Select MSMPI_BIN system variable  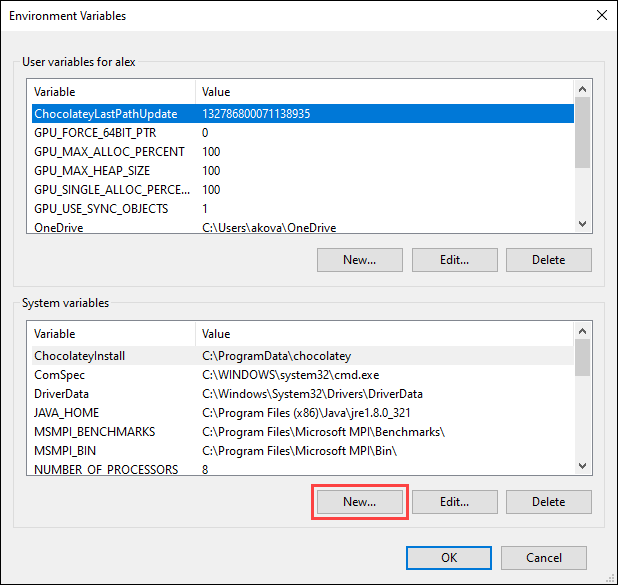tap(66, 451)
